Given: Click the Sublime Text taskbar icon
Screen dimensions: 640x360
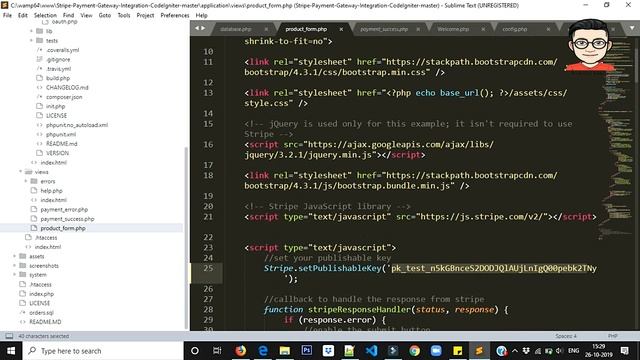Looking at the screenshot, I should pos(479,351).
